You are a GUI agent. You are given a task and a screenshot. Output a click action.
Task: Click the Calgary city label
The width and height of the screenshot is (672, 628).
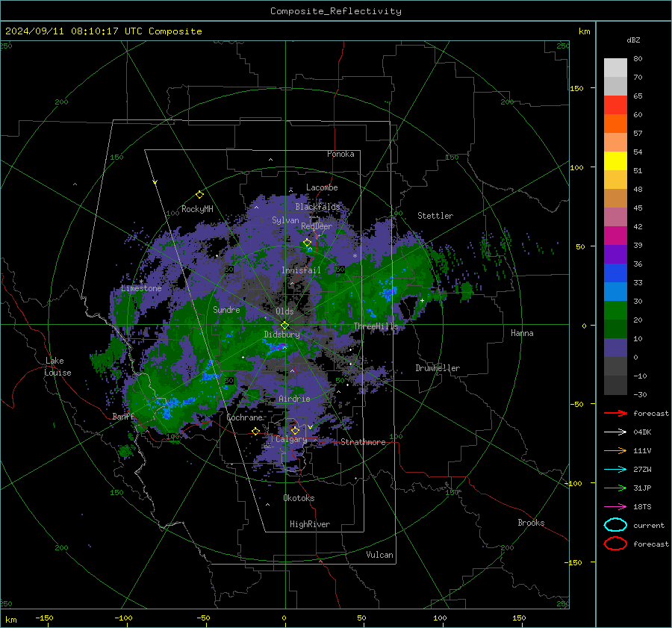point(291,439)
